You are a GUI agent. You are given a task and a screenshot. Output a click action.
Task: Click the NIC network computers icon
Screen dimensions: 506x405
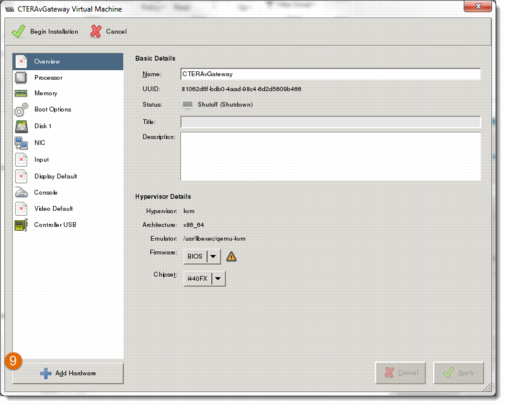pyautogui.click(x=21, y=143)
